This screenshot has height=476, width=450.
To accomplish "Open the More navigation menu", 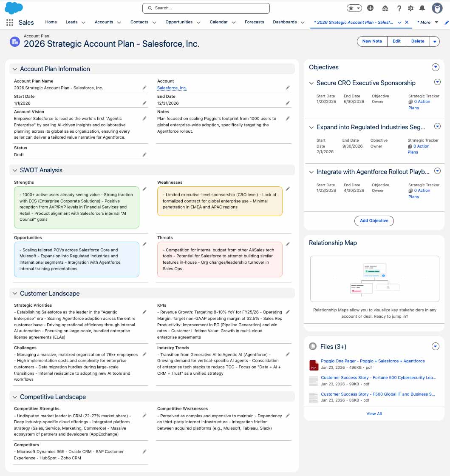I will [x=427, y=23].
